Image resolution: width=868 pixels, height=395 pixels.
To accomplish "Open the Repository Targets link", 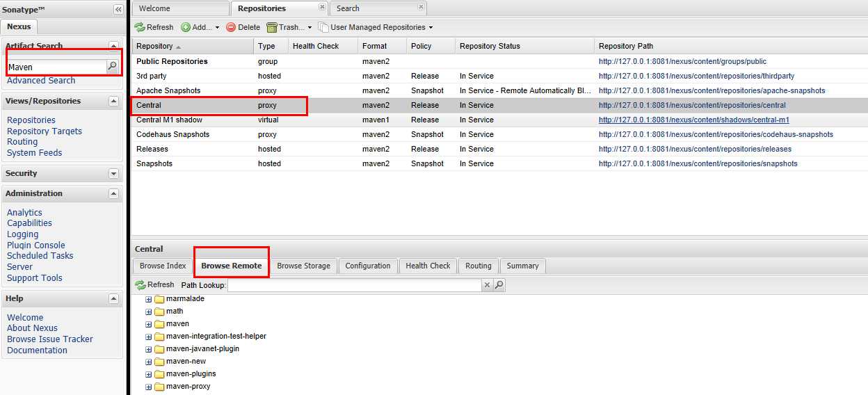I will [x=45, y=131].
